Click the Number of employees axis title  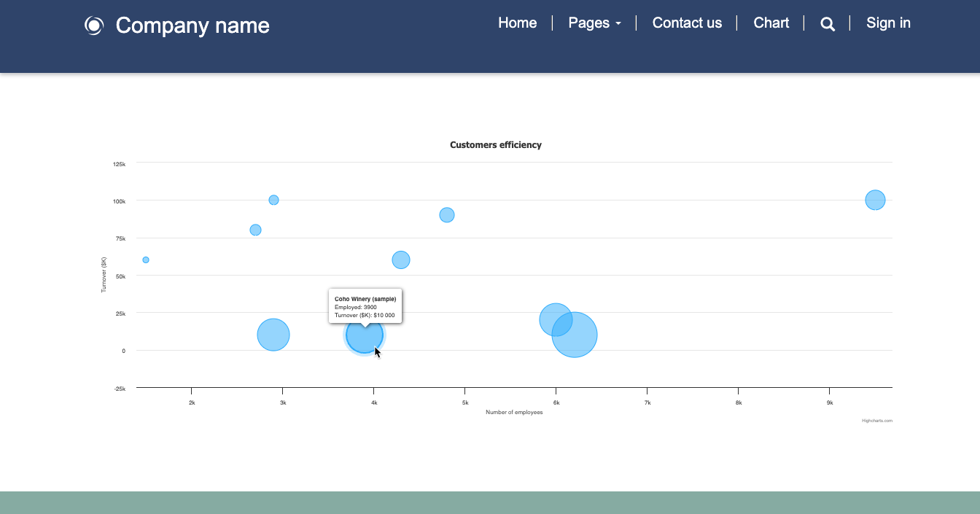[x=514, y=412]
